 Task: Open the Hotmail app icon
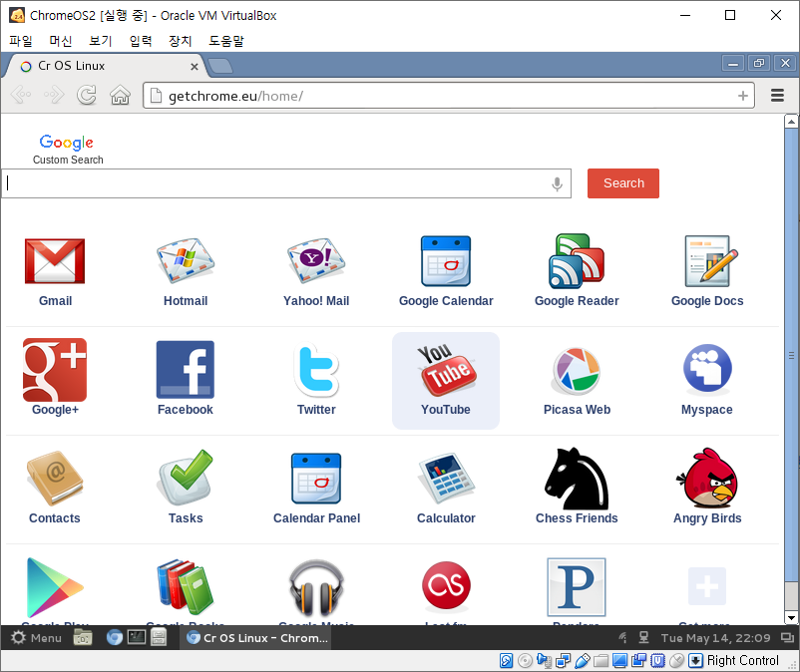click(186, 260)
